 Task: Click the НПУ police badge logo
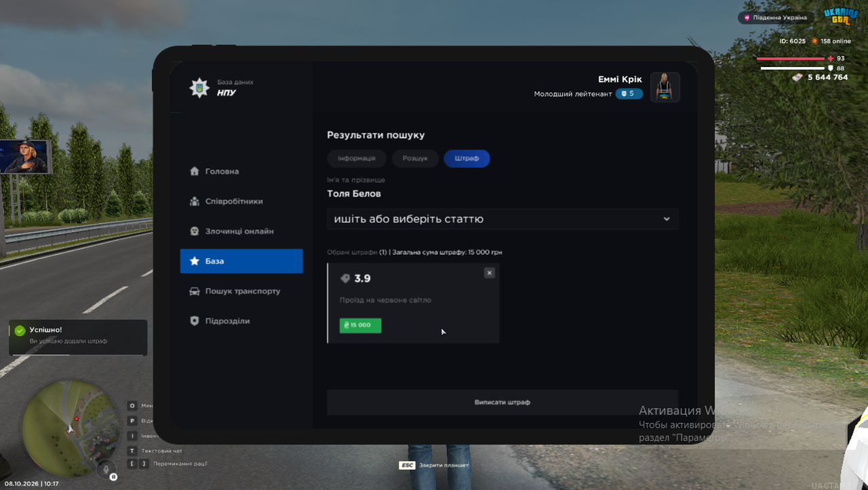(x=199, y=87)
